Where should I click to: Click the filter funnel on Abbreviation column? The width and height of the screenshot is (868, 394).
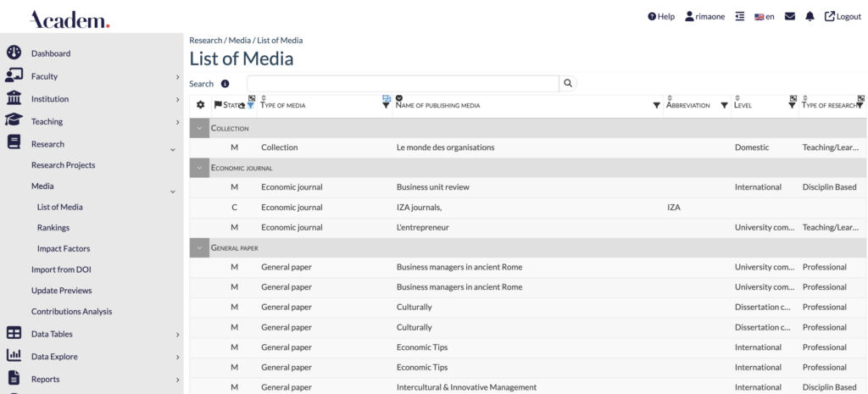pyautogui.click(x=724, y=106)
